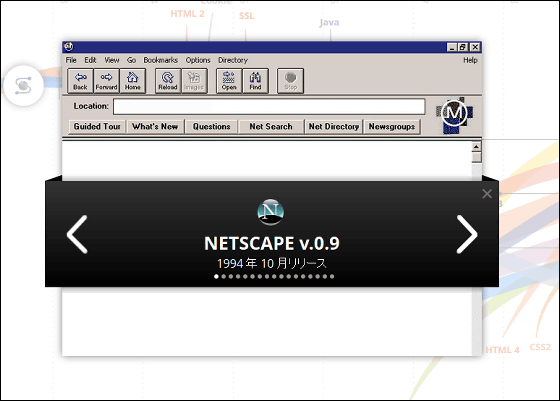Click the HTML 2 timeline label
Screen dimensions: 560x401
coord(187,14)
